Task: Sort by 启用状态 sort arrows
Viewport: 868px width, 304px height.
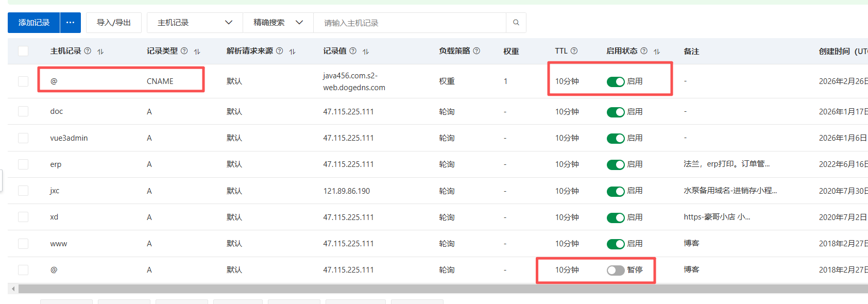Action: click(657, 52)
